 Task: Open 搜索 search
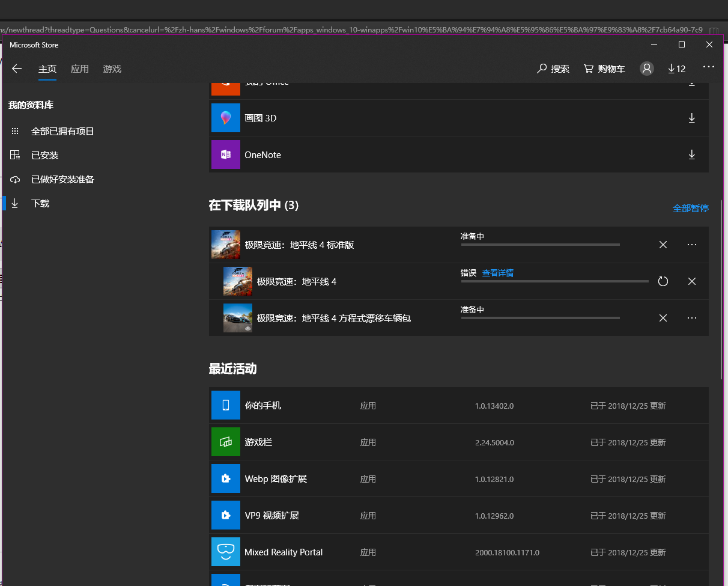coord(553,69)
